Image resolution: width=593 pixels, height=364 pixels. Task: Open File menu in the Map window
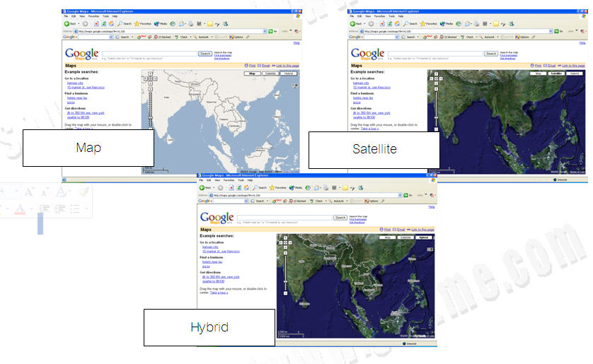pyautogui.click(x=66, y=16)
